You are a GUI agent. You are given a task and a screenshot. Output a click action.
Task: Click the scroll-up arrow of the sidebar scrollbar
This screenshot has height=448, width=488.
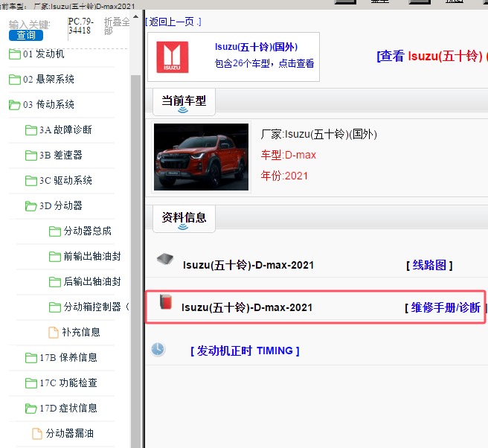coord(135,16)
